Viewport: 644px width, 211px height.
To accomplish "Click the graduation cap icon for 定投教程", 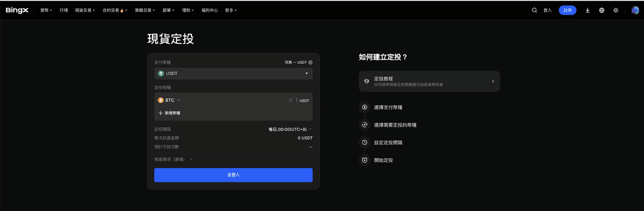I will [x=366, y=81].
